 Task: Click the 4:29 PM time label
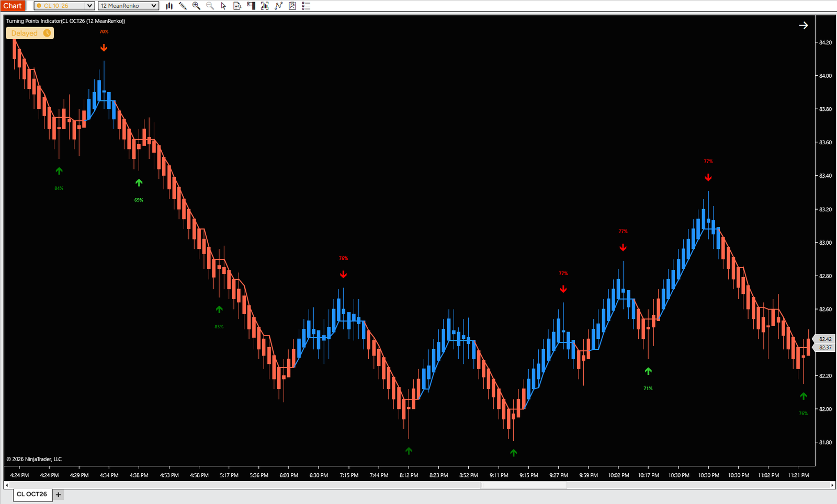[x=79, y=475]
